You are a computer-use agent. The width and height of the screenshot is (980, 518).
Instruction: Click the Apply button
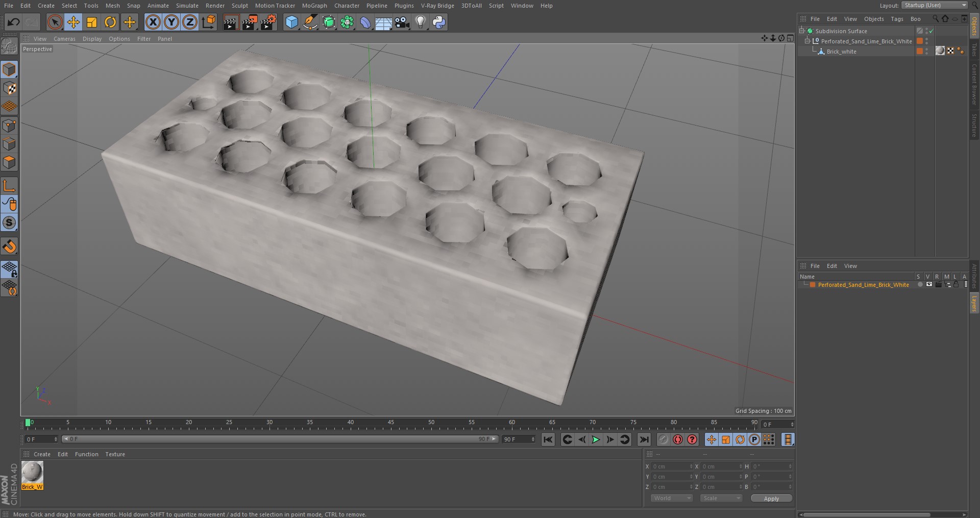(771, 499)
